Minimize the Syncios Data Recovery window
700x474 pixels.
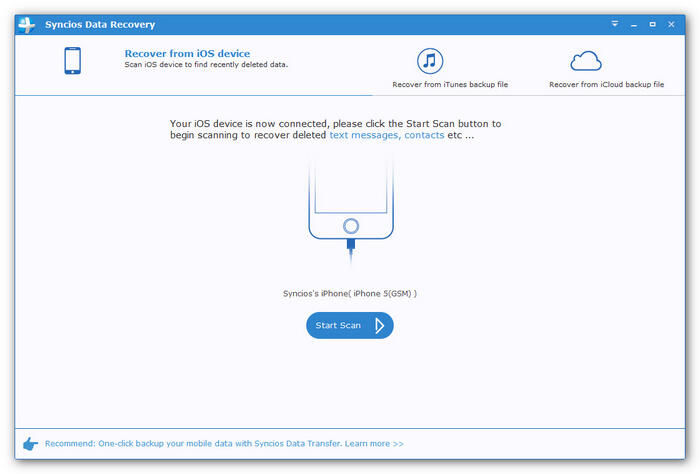[634, 23]
